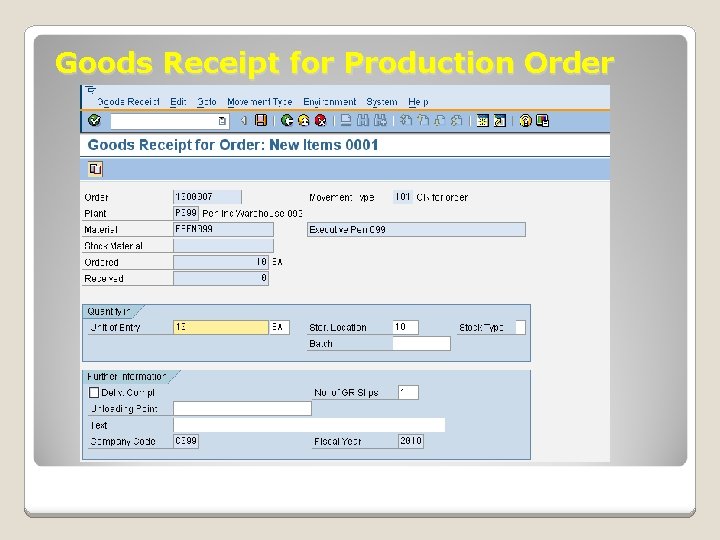Click the Ordered quantity field
Screen dimensions: 720x540
(x=221, y=262)
